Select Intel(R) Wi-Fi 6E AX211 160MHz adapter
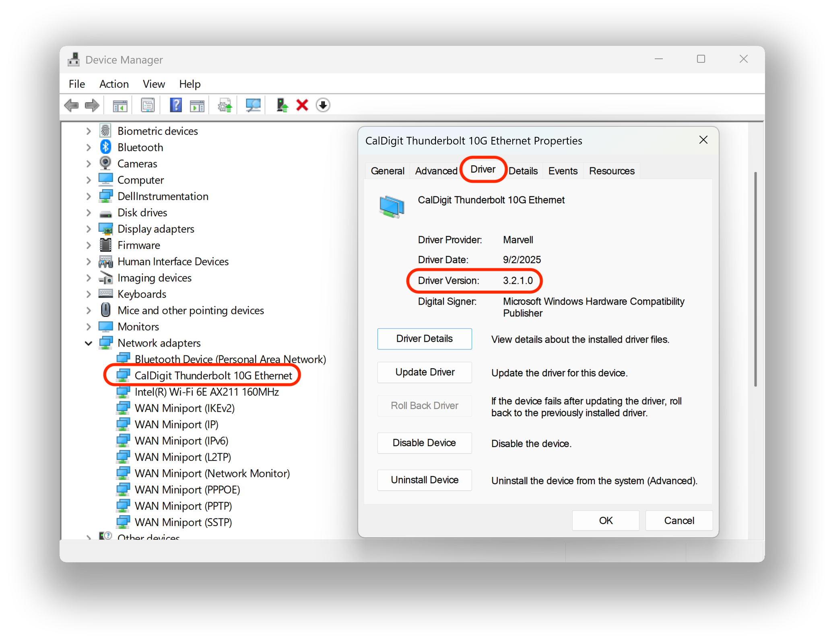This screenshot has width=825, height=644. coord(206,392)
